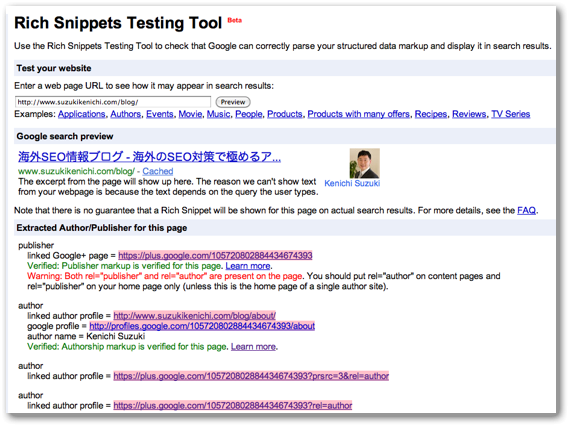Viewport: 569px width, 426px height.
Task: Open the plus.google.com link ending 674393?rel=author
Action: (x=233, y=405)
